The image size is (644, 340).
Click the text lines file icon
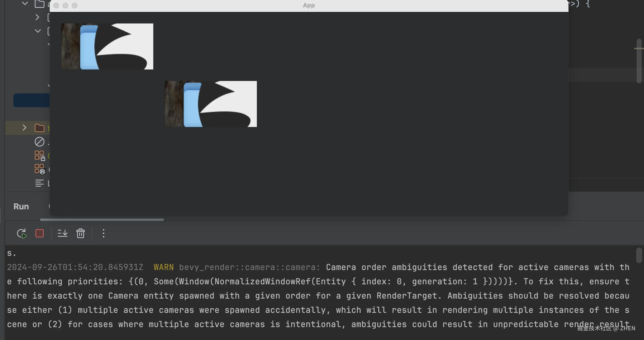(x=39, y=183)
